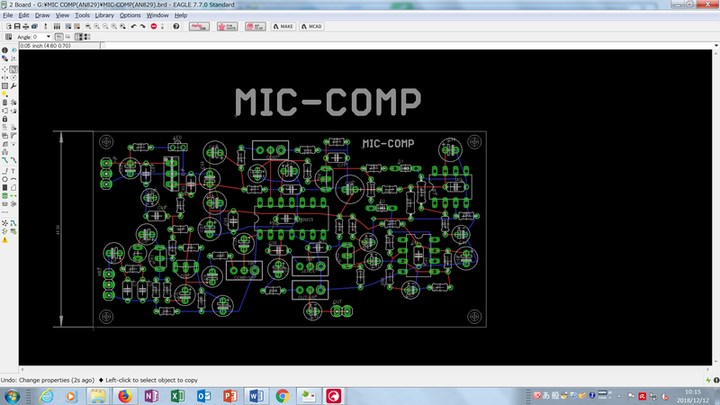The image size is (720, 405).
Task: Click the large MIC-COMP title text on board
Action: (x=327, y=101)
